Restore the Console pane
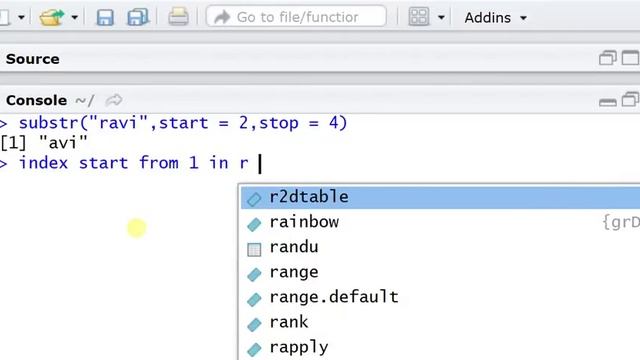This screenshot has width=640, height=360. click(630, 100)
